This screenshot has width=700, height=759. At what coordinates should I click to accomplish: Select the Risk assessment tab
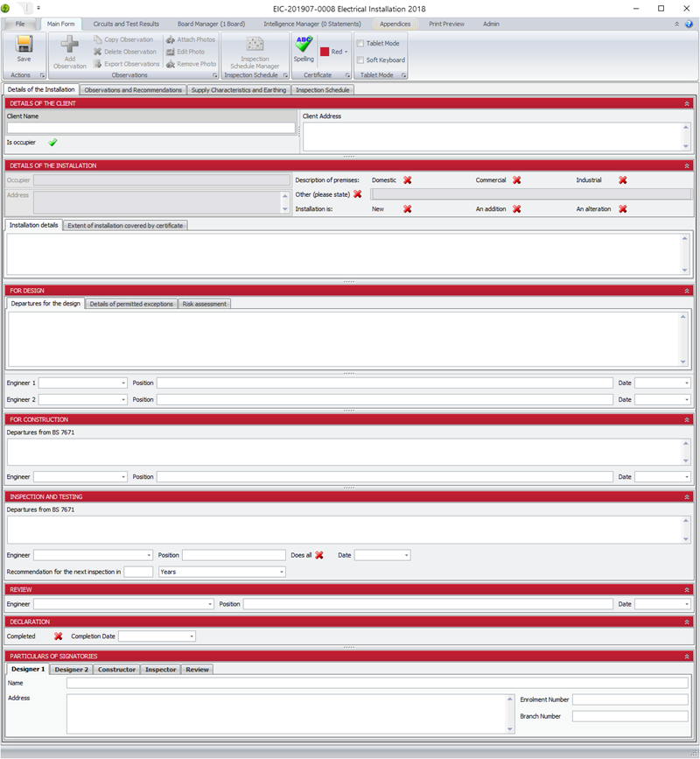point(205,304)
